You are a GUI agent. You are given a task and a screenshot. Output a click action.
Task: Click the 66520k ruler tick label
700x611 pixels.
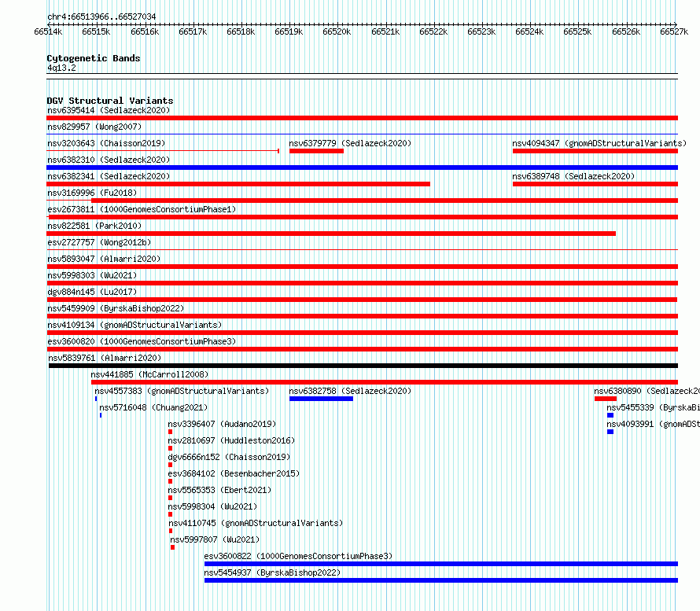[337, 31]
